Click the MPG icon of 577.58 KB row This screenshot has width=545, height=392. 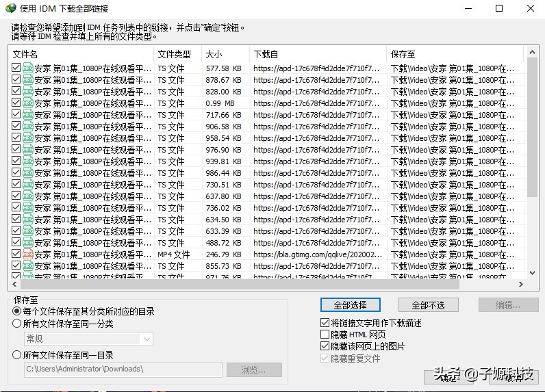28,68
